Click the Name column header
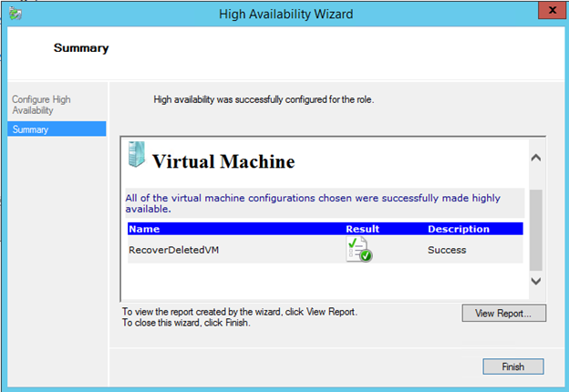 click(143, 229)
